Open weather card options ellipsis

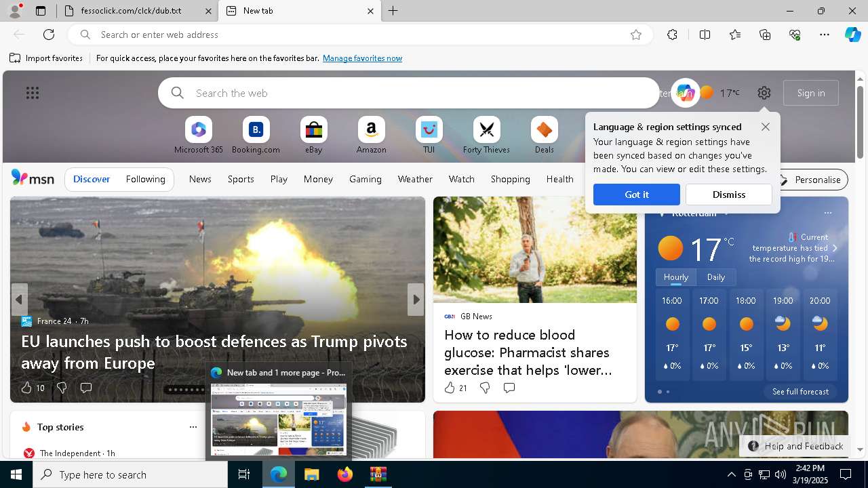[x=827, y=213]
